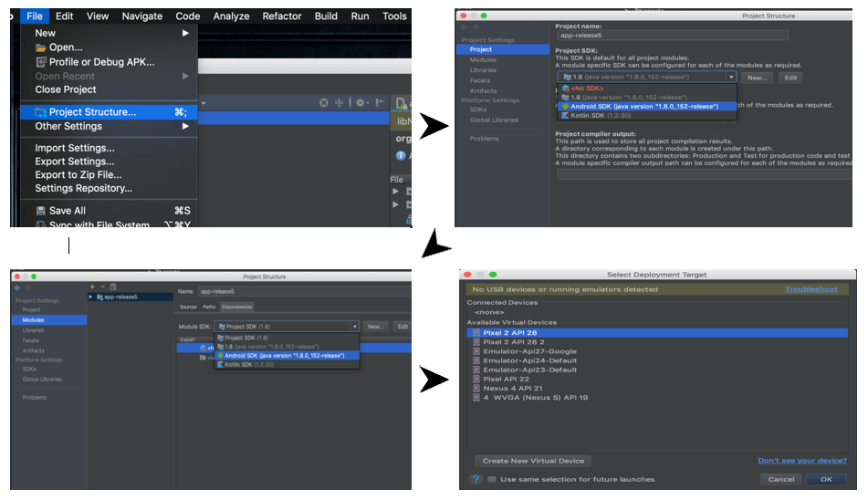868x501 pixels.
Task: Choose '<No SDK>' in the Project SDK list
Action: pyautogui.click(x=646, y=88)
